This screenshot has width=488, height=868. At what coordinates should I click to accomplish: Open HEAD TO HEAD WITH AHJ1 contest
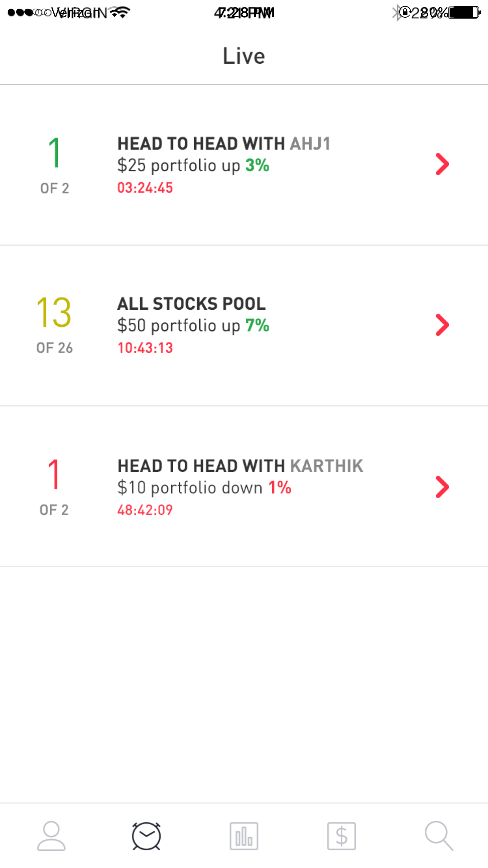224,144
